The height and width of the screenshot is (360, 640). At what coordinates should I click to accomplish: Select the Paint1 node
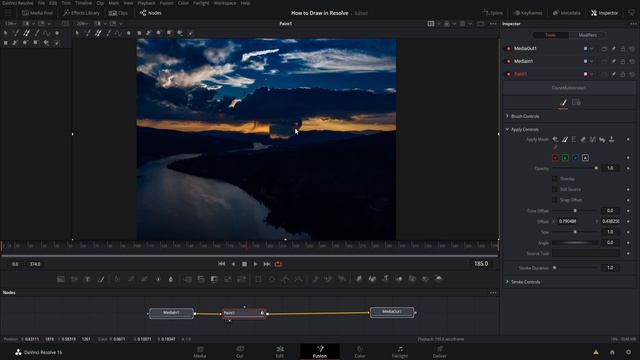click(244, 313)
